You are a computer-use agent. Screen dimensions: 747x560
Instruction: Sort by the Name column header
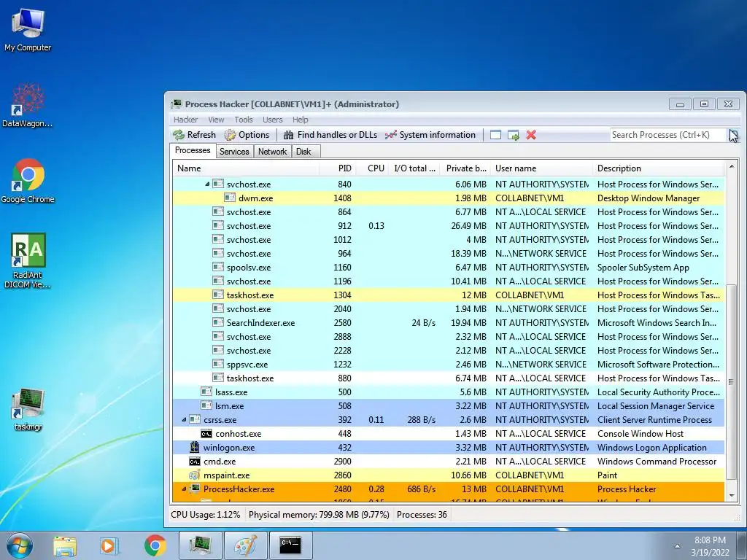coord(246,168)
